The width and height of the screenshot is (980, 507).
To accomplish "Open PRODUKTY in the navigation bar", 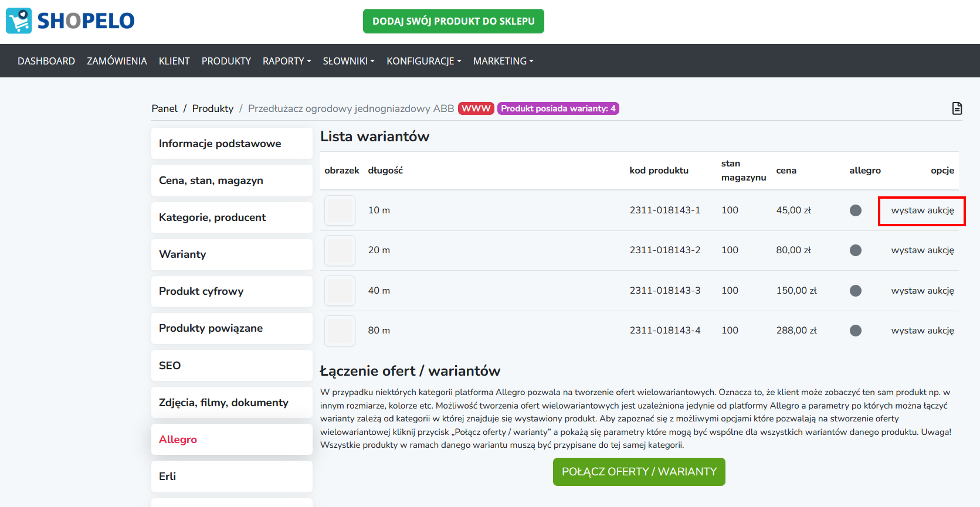I will coord(226,61).
